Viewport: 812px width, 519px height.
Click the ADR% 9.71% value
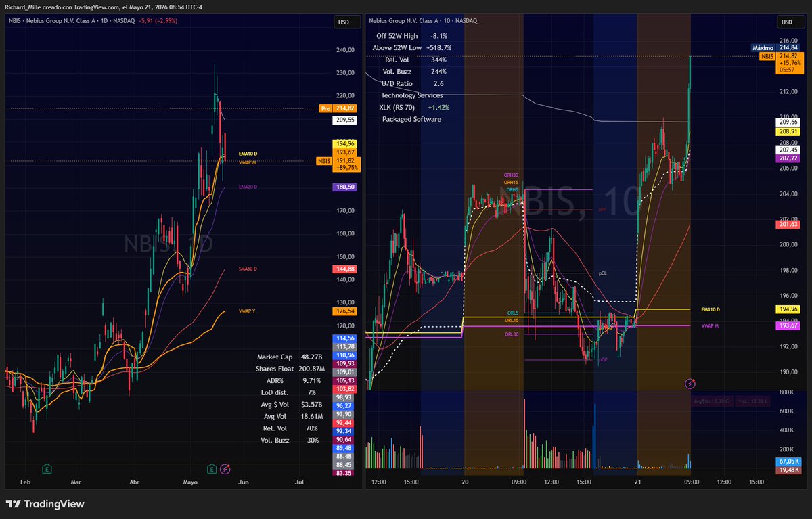point(311,381)
